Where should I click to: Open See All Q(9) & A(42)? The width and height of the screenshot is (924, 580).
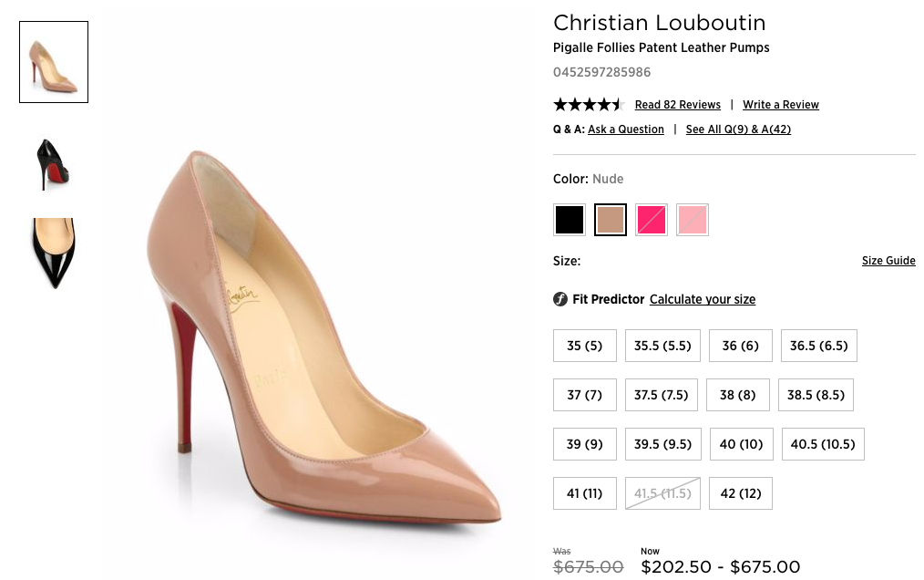tap(738, 129)
